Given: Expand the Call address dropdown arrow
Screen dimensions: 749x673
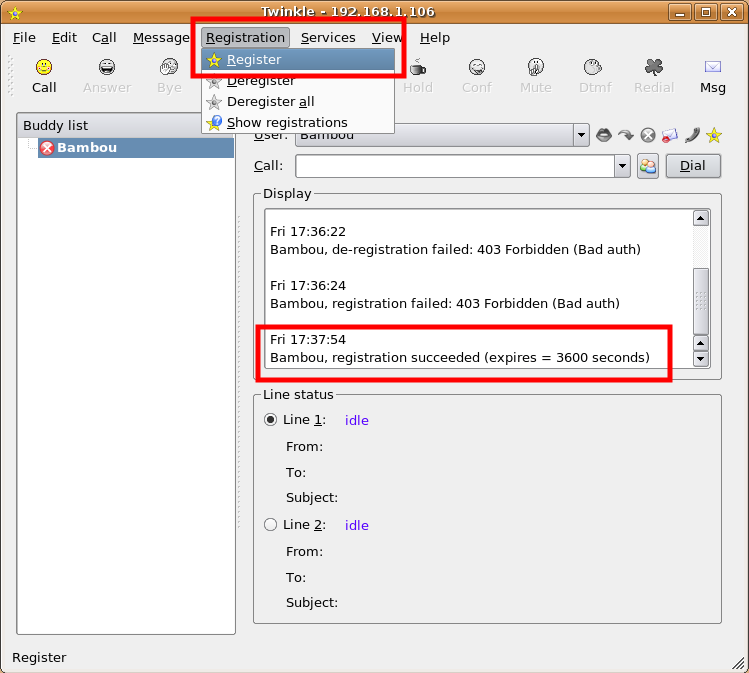Looking at the screenshot, I should coord(622,166).
